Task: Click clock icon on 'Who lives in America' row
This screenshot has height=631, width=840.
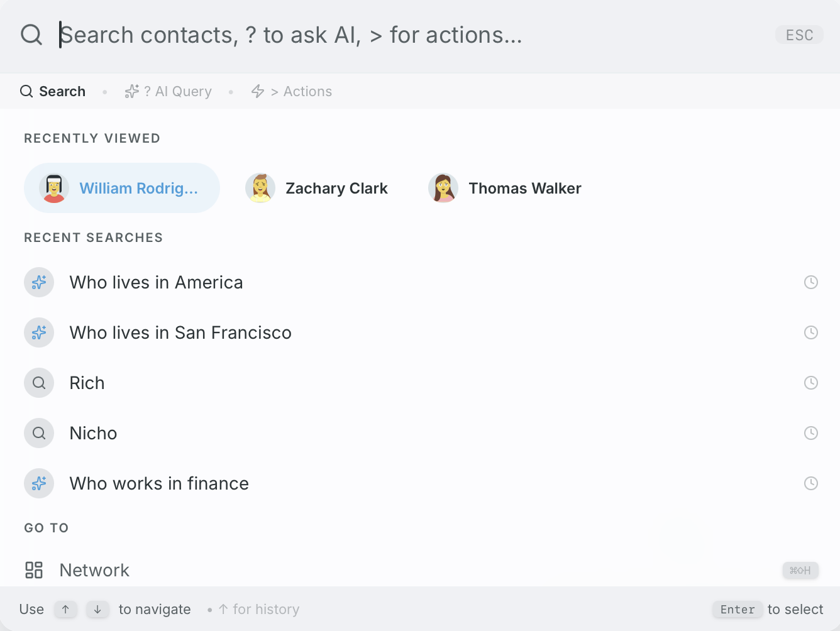Action: tap(811, 282)
